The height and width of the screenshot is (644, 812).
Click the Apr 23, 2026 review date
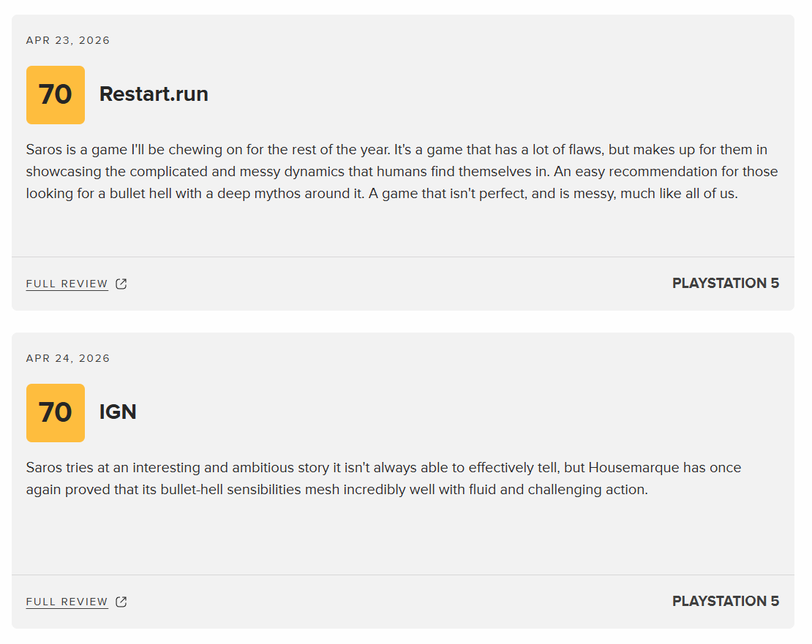pyautogui.click(x=68, y=40)
